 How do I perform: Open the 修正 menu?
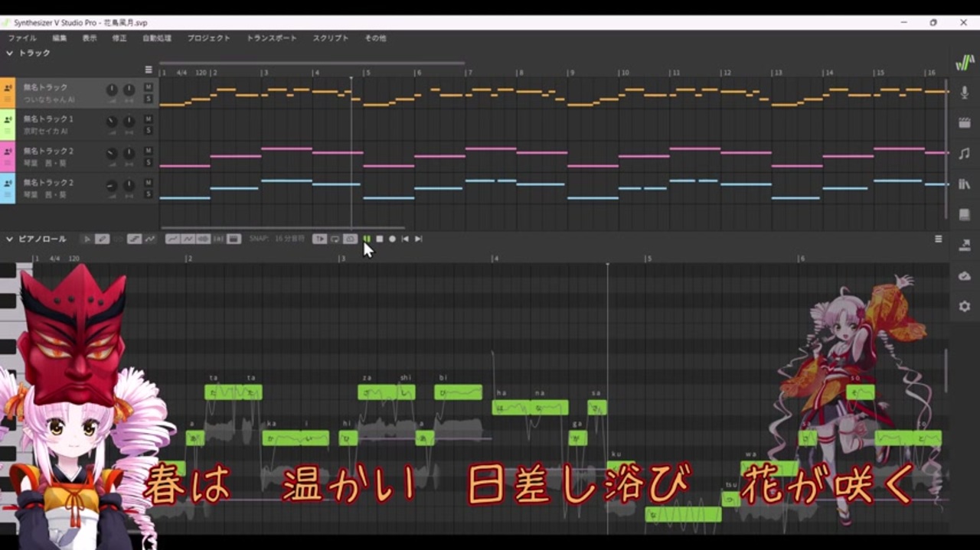(119, 38)
